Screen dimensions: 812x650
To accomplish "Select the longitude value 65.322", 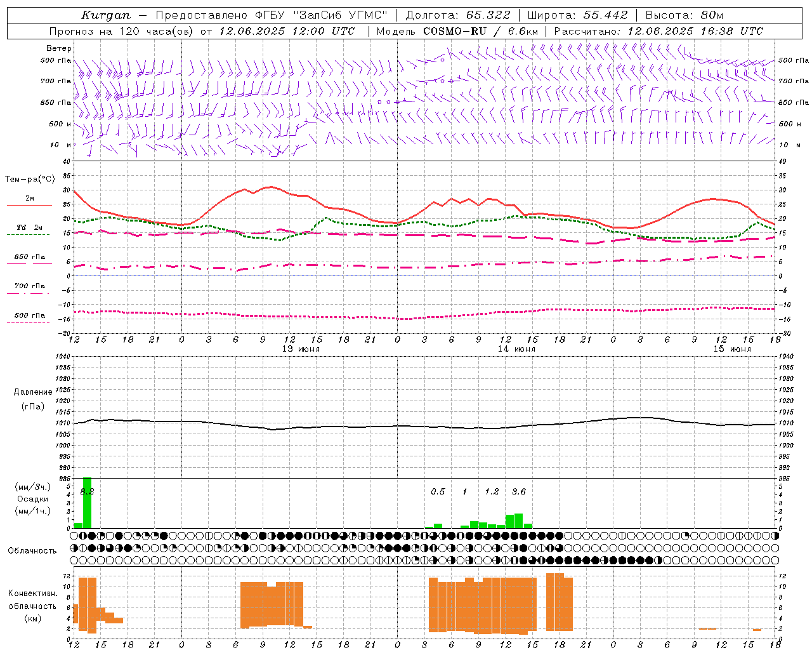I will (x=488, y=15).
